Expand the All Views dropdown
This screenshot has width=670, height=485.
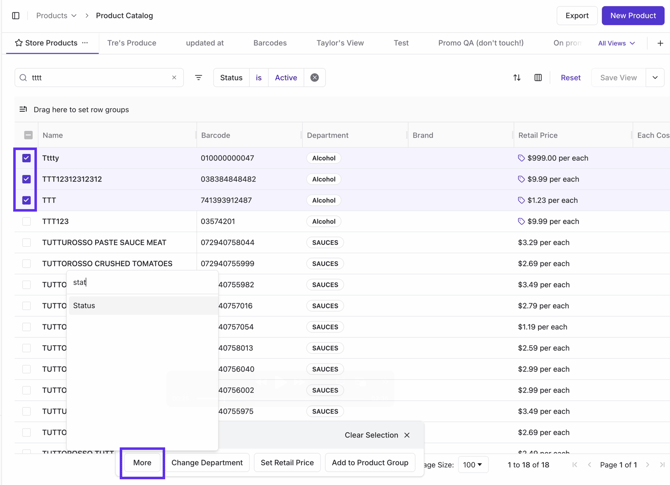[x=616, y=43]
